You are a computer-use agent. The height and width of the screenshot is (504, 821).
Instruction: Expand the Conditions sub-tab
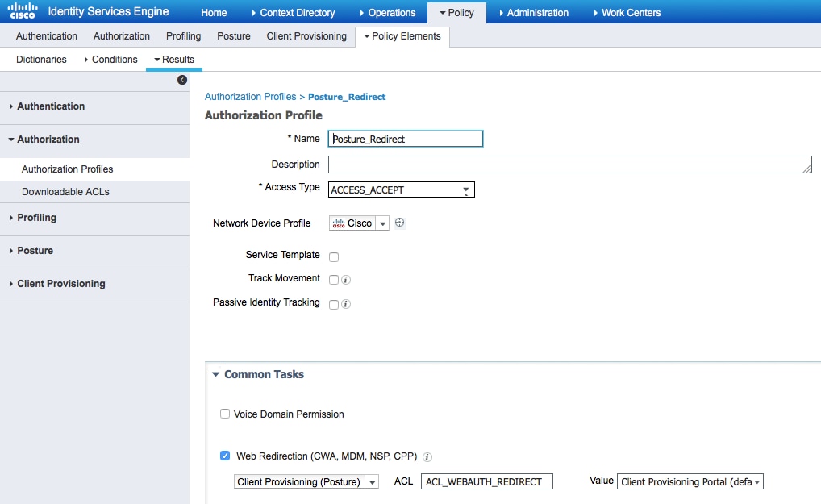[x=110, y=60]
